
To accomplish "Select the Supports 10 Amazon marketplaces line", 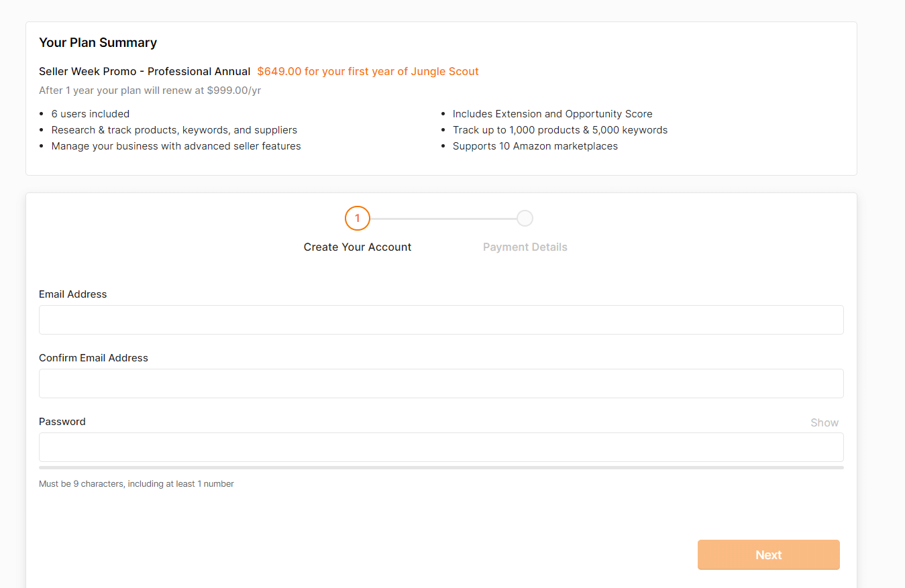I will click(x=535, y=146).
